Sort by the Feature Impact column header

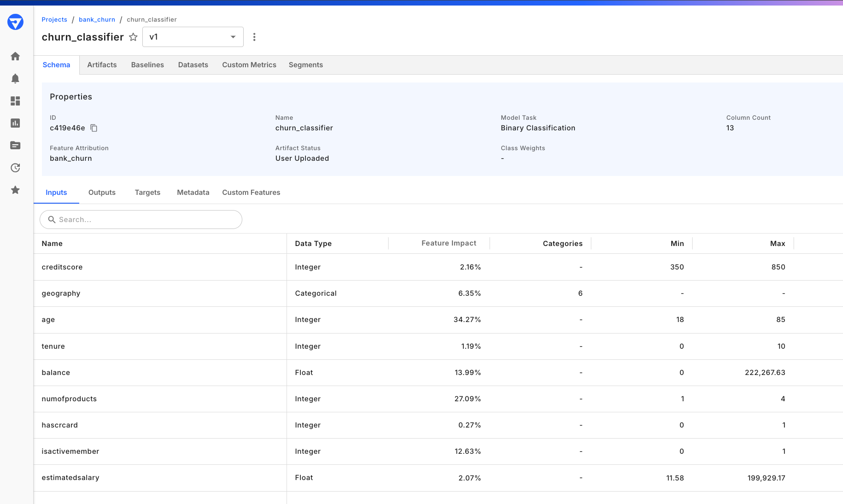[449, 243]
